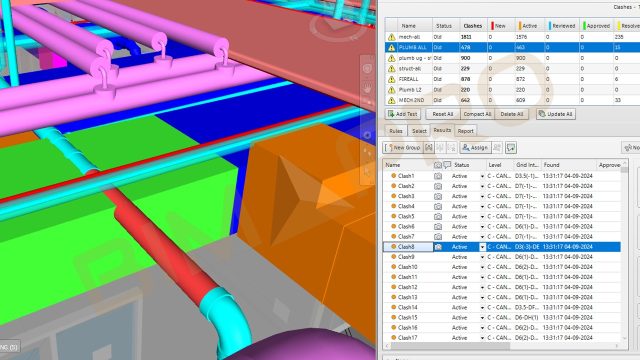Select the Clash2 result row

point(502,186)
